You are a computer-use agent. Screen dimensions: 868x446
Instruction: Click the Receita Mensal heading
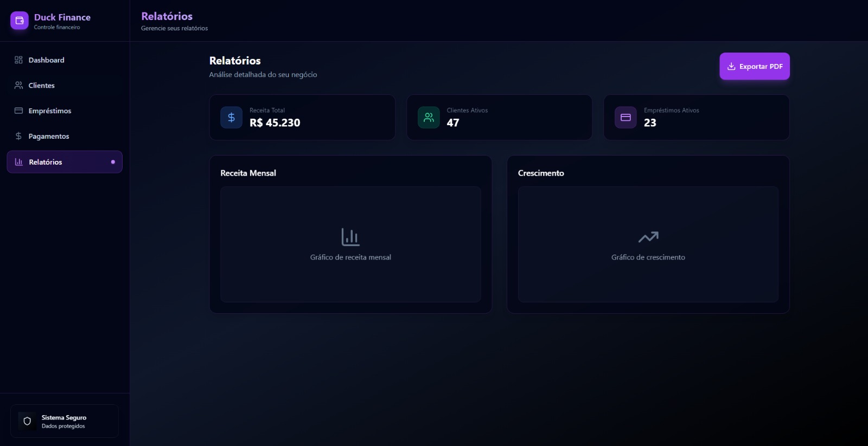coord(248,173)
